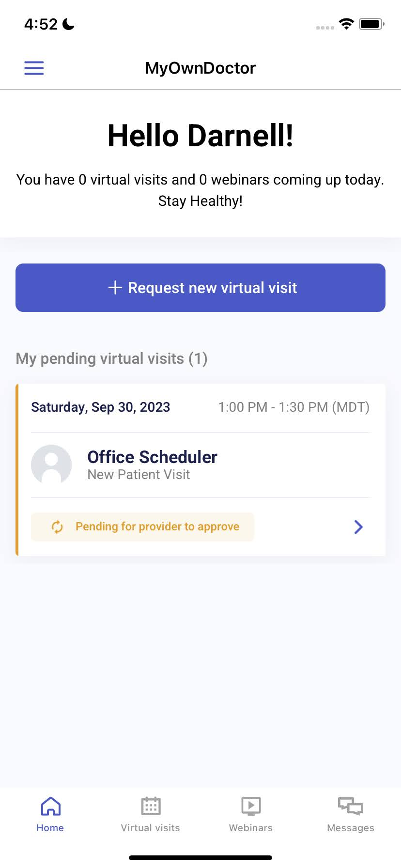This screenshot has height=868, width=401.
Task: Tap the Saturday, Sep 30, 2023 date
Action: click(x=101, y=407)
